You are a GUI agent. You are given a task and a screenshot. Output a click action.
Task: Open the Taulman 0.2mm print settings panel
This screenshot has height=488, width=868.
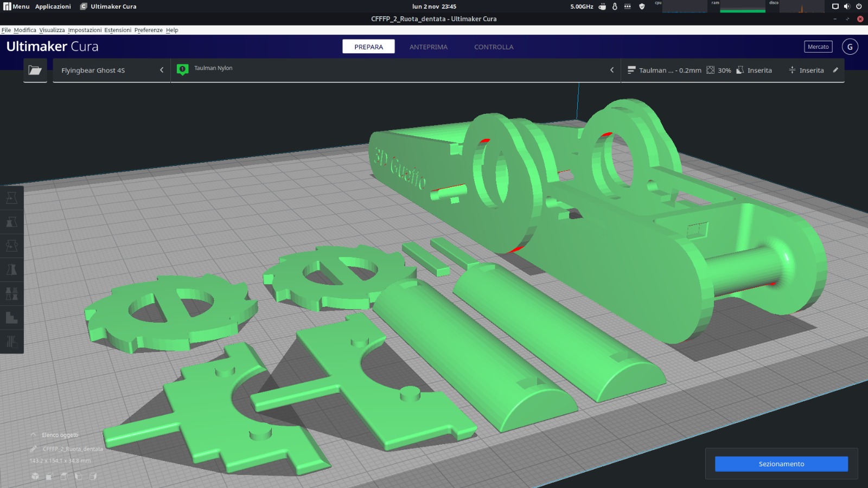pyautogui.click(x=732, y=70)
